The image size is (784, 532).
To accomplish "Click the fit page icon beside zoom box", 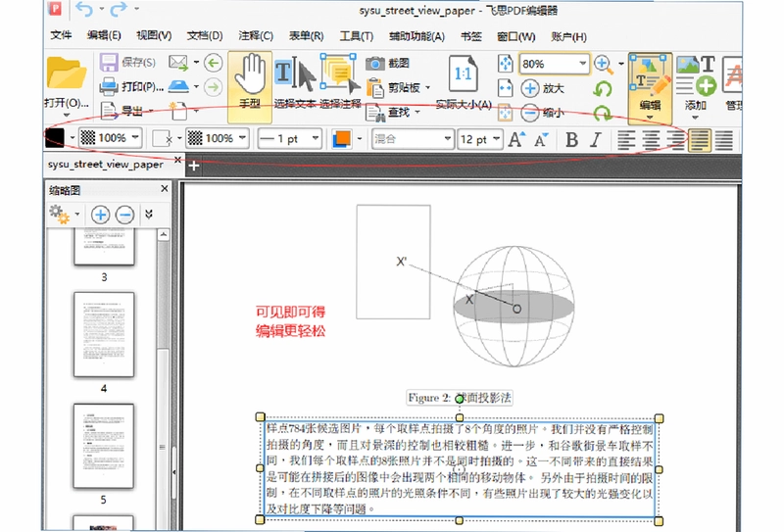I will (506, 64).
